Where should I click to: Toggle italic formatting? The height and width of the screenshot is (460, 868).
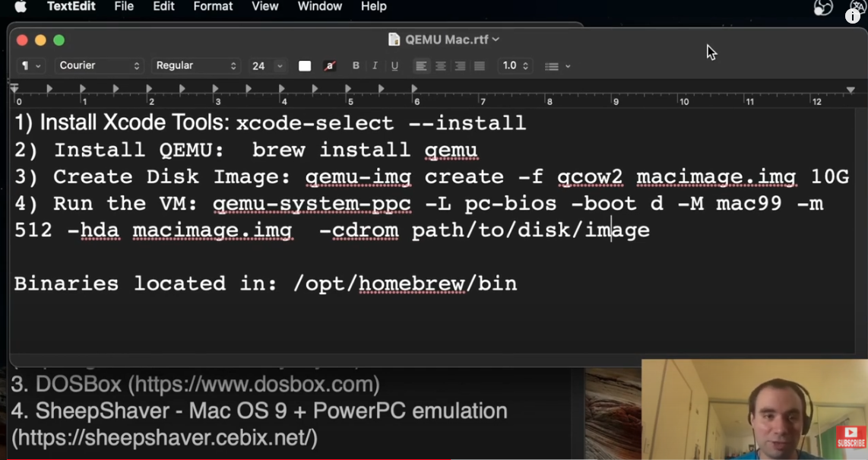[375, 66]
